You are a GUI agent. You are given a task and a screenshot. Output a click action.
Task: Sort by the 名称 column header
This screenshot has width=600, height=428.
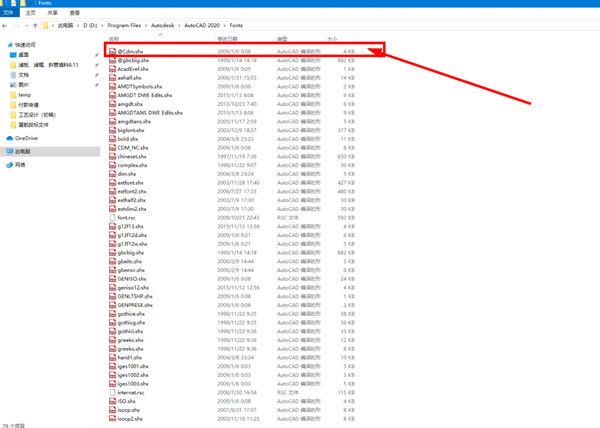tap(114, 39)
